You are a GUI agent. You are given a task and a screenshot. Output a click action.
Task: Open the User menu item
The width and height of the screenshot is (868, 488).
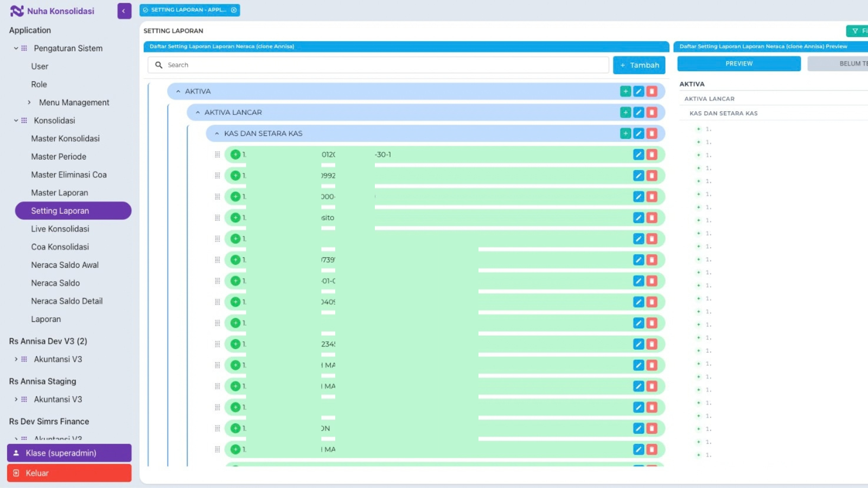40,66
